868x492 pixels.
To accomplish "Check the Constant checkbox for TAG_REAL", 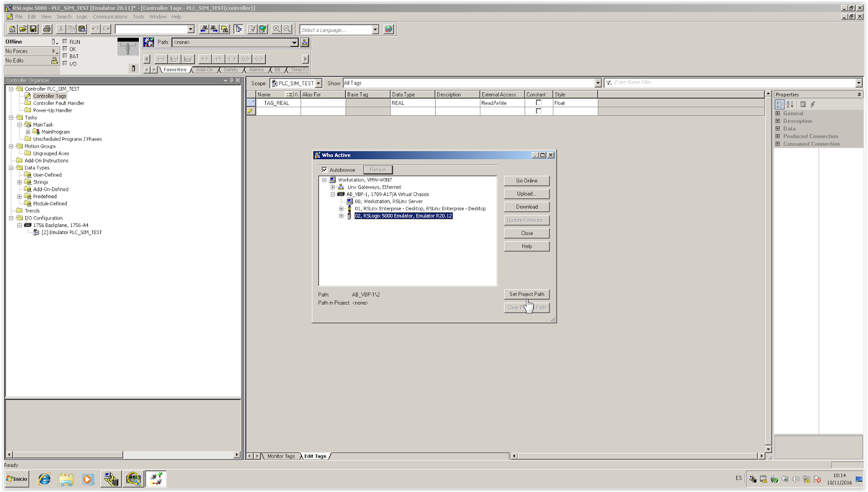I will point(538,103).
